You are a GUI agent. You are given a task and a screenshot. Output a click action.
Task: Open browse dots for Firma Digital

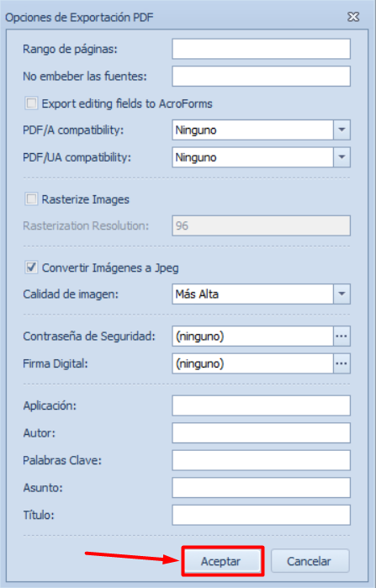coord(342,363)
